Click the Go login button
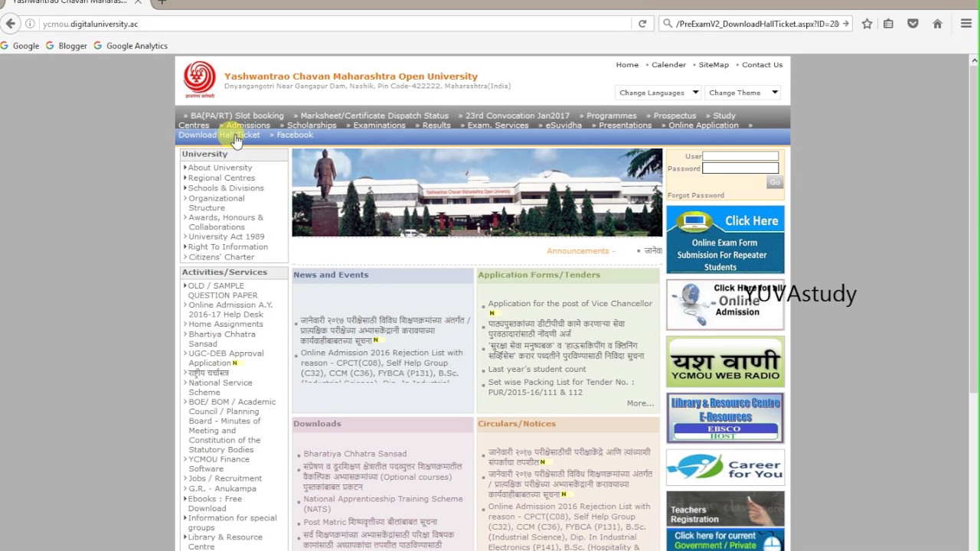Image resolution: width=980 pixels, height=551 pixels. [775, 182]
